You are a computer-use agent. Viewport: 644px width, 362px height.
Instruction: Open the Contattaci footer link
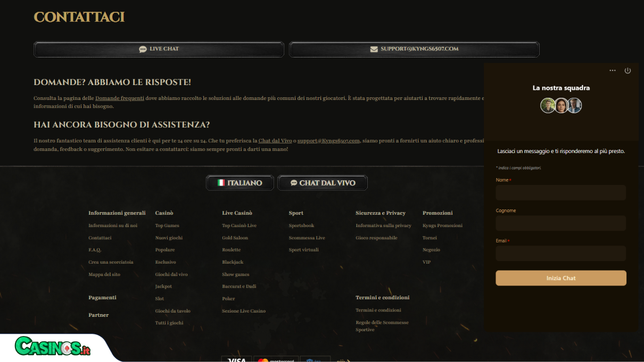100,238
